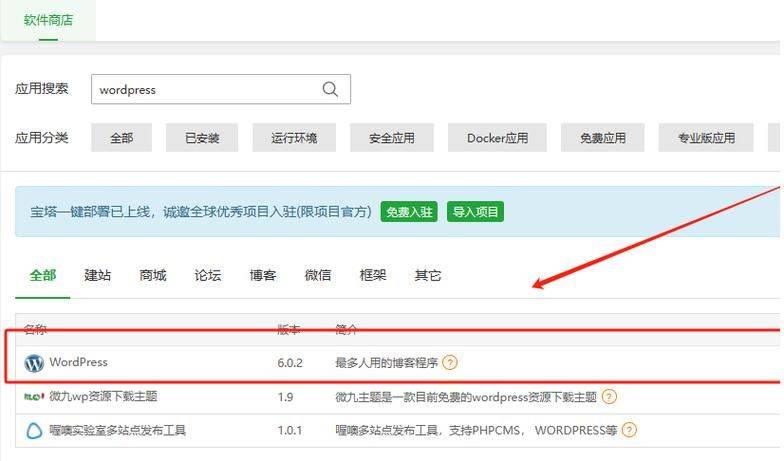784x461 pixels.
Task: Click the 宝塔一键部署已上线 banner text
Action: 200,212
